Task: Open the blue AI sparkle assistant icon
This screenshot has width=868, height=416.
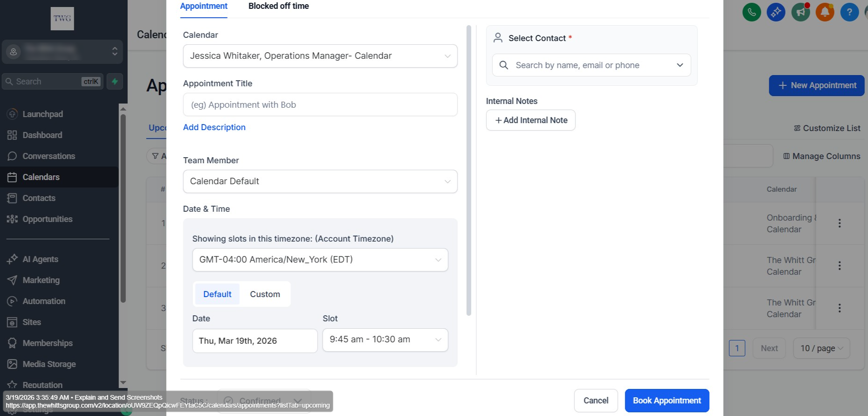Action: [776, 12]
